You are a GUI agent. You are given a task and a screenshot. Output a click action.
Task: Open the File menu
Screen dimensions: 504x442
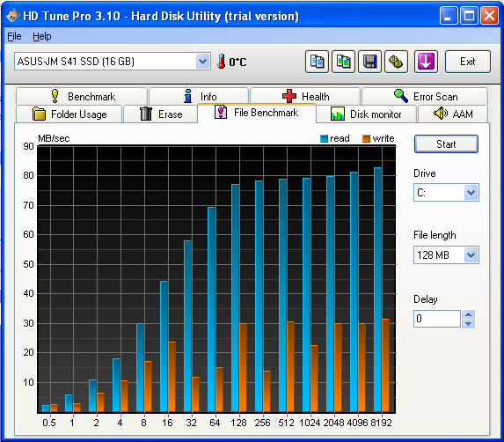click(x=14, y=36)
